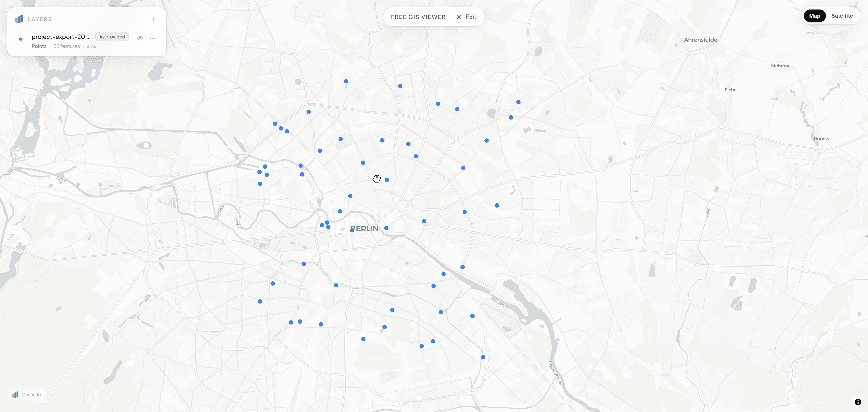Select the layer named project-export-20
Viewport: 868px width, 412px height.
coord(60,37)
